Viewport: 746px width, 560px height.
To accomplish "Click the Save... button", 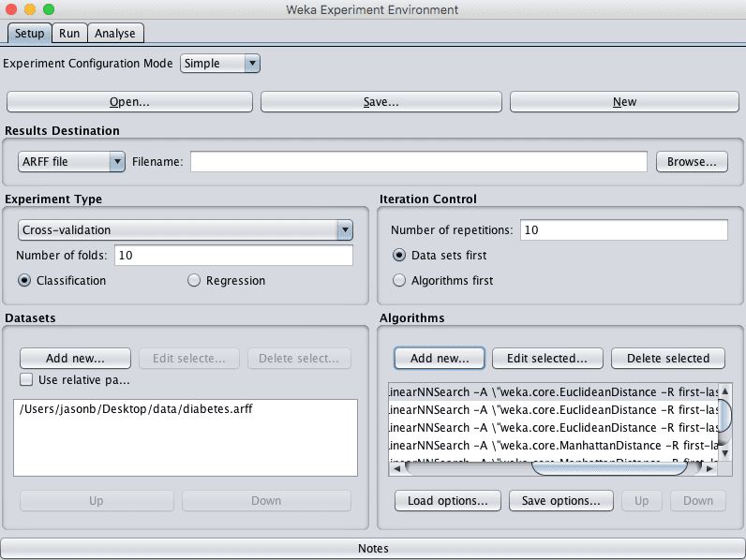I will click(381, 102).
